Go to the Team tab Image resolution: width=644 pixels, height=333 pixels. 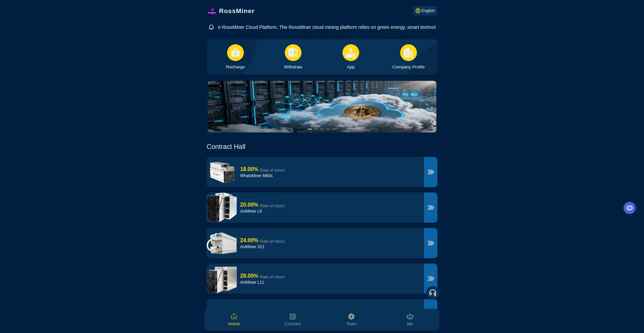351,320
